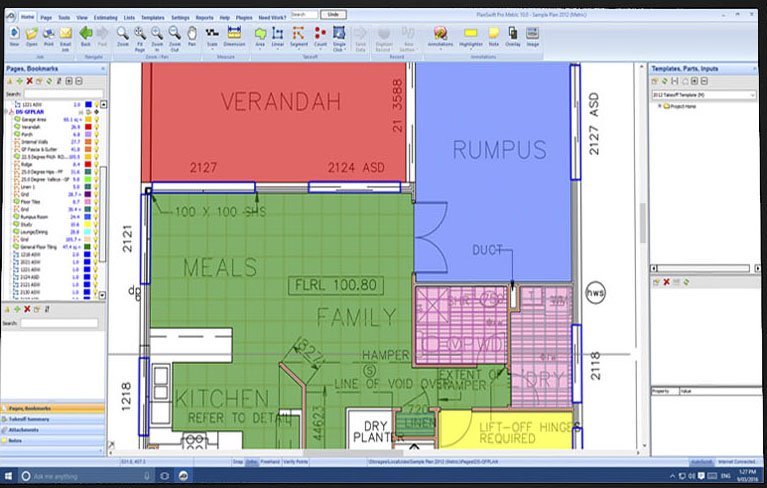Image resolution: width=767 pixels, height=488 pixels.
Task: Click the Need Work? link
Action: coord(272,17)
